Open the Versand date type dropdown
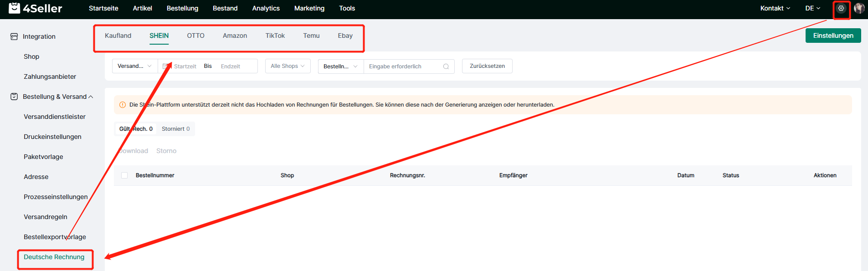Screen dimensions: 868x271 (134, 66)
